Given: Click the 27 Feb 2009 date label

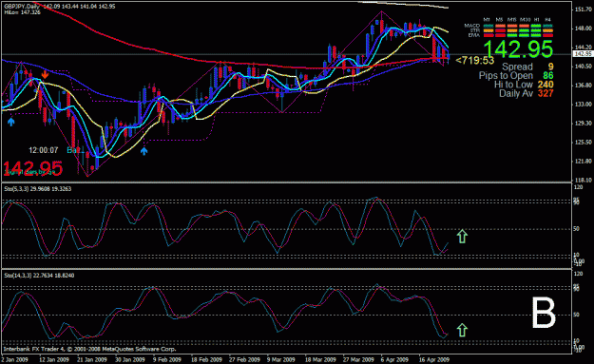Looking at the screenshot, I should [243, 359].
